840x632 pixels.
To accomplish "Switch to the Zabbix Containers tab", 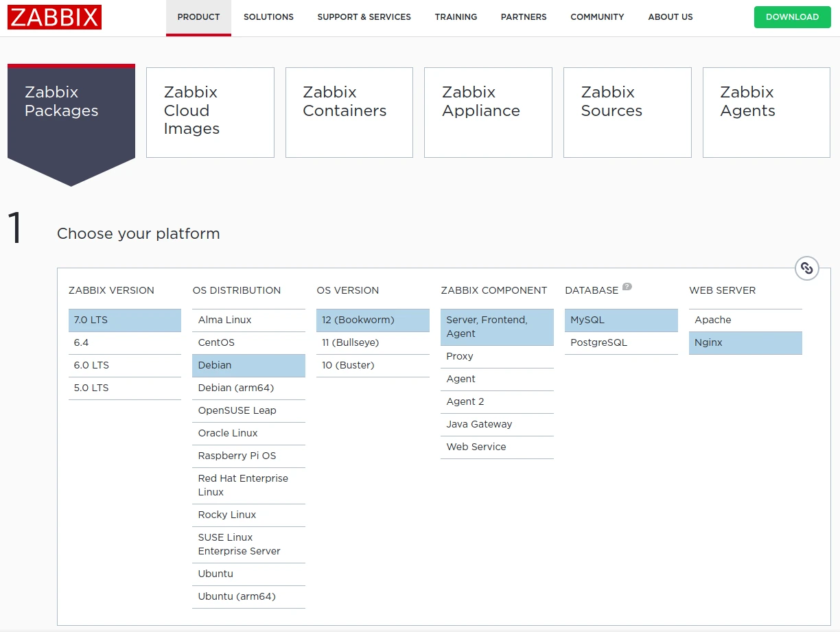I will (x=349, y=113).
